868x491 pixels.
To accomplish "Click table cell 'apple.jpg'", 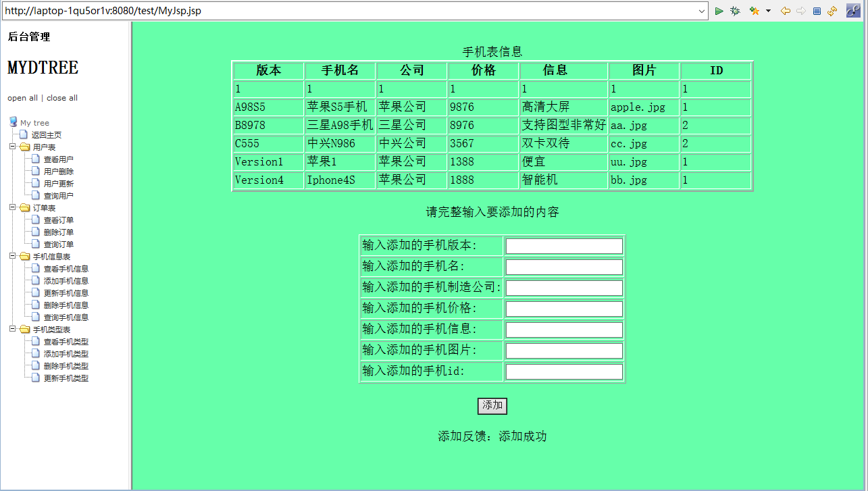I will pyautogui.click(x=644, y=107).
